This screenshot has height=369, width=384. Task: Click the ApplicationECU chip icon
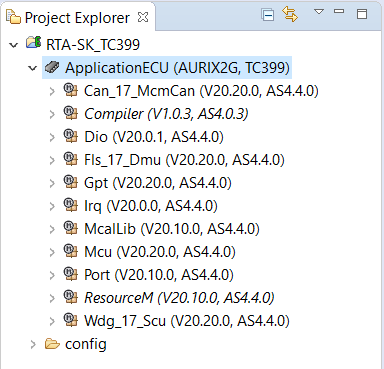click(x=52, y=67)
